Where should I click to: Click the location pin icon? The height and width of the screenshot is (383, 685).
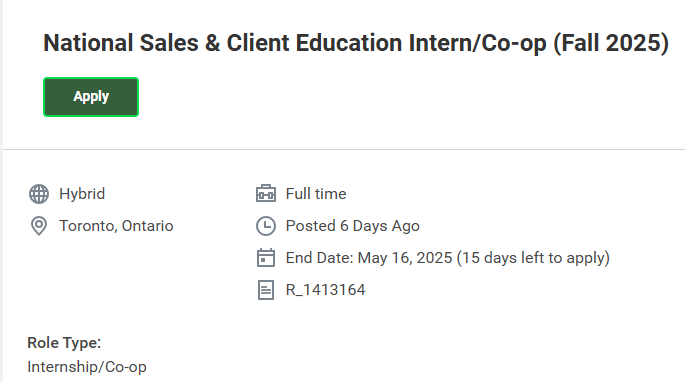pyautogui.click(x=39, y=226)
